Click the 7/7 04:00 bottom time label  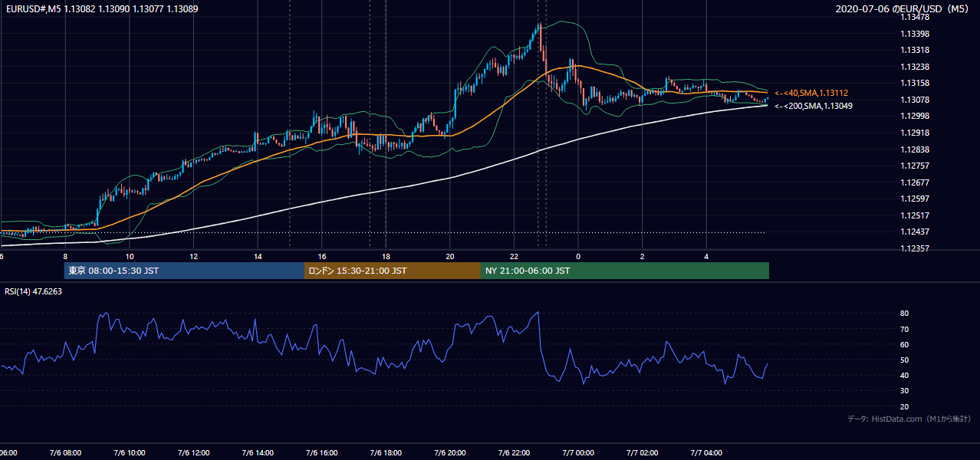coord(706,453)
